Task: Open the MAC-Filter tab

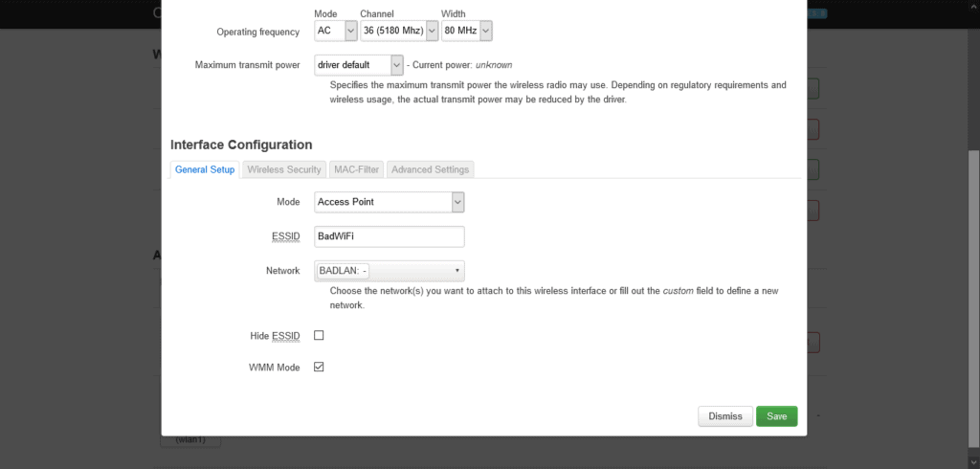Action: (356, 169)
